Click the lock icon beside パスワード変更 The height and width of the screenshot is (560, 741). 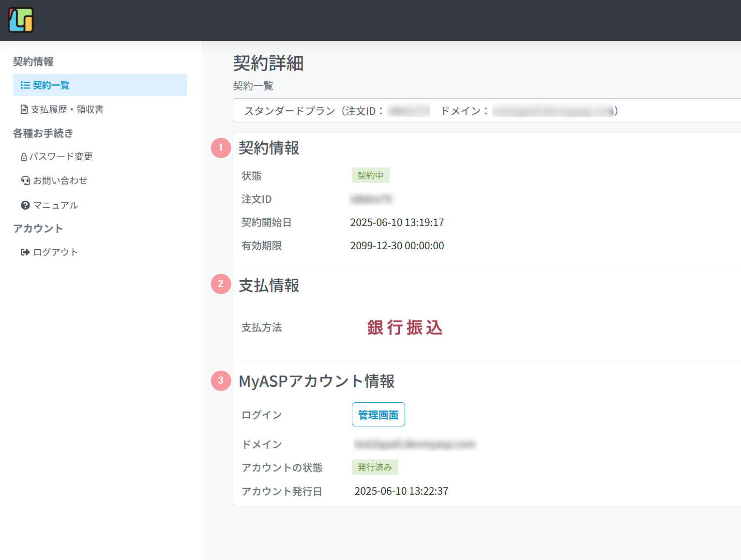tap(24, 157)
